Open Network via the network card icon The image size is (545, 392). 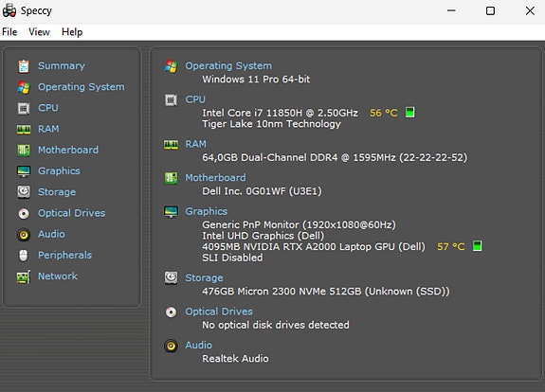pos(24,277)
